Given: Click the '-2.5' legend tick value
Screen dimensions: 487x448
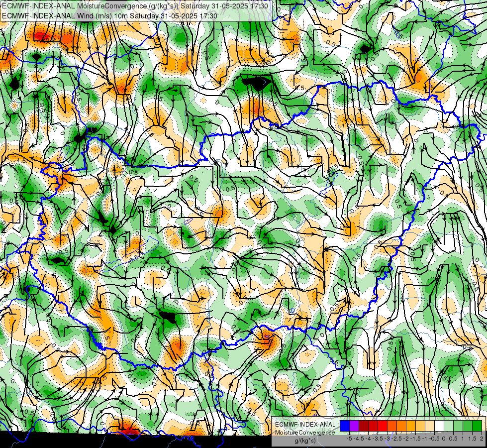Looking at the screenshot, I should pyautogui.click(x=396, y=439).
